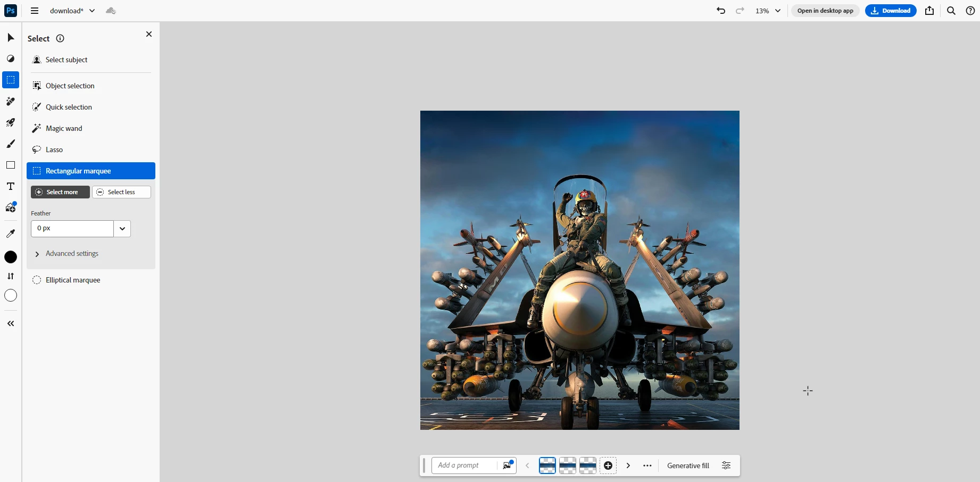Open the download* file name dropdown
Screen dimensions: 980x482
(72, 11)
